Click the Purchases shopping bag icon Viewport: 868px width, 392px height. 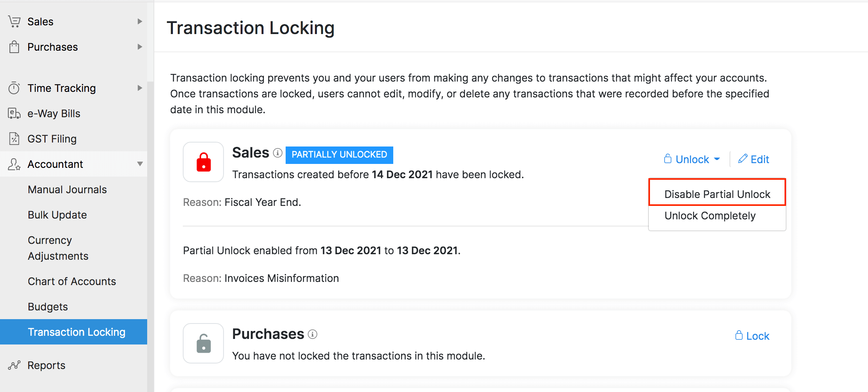tap(14, 47)
